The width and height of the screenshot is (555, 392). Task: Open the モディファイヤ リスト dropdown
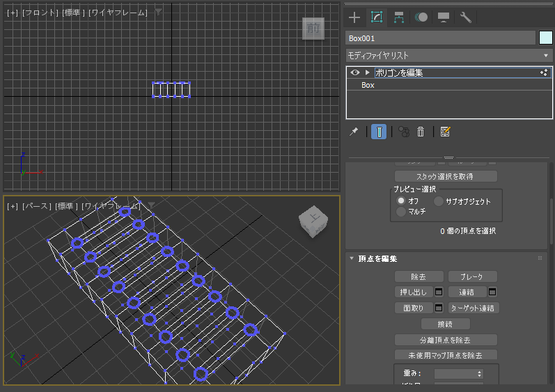coord(449,56)
